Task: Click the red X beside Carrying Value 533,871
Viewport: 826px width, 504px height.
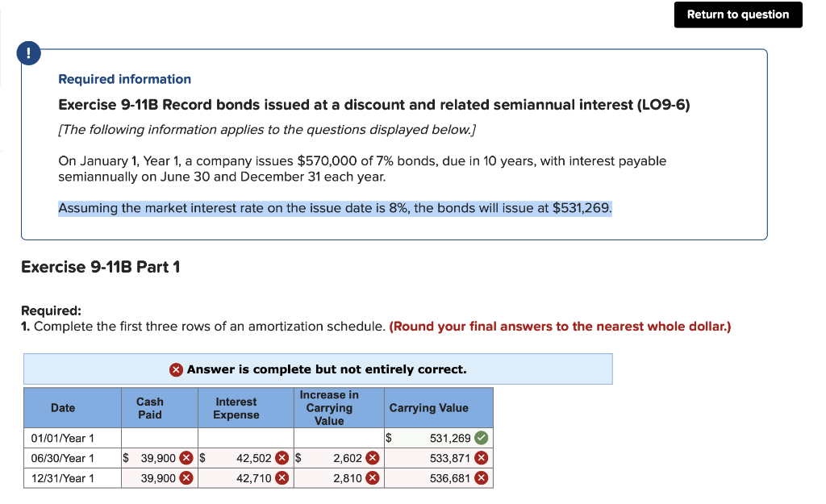Action: [481, 458]
